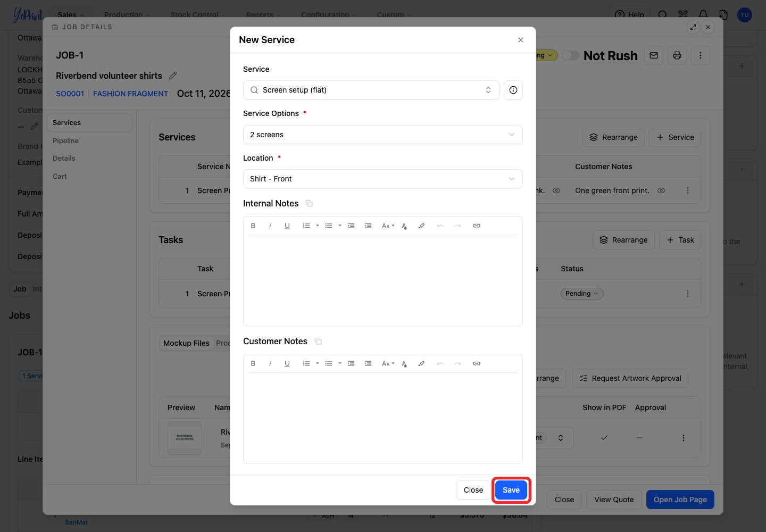Click the print icon in Job Details
The image size is (766, 532).
coord(677,55)
